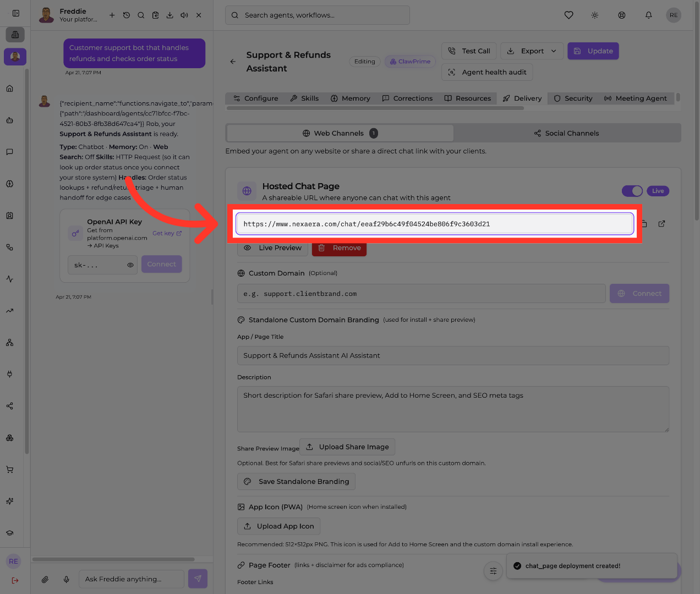Click Upload App Icon button
This screenshot has height=594, width=700.
point(279,526)
